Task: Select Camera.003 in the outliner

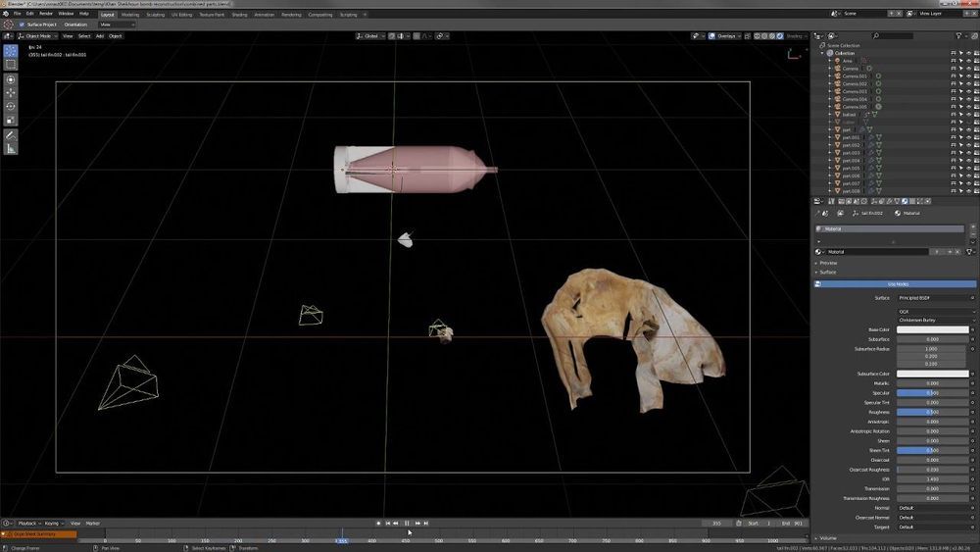Action: 855,91
